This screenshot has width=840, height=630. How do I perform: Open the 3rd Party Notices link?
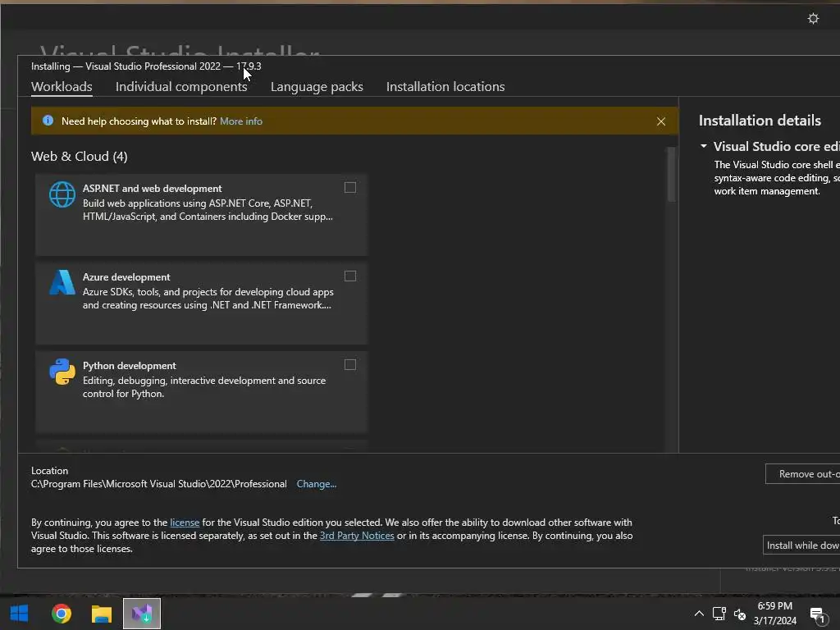pyautogui.click(x=357, y=536)
